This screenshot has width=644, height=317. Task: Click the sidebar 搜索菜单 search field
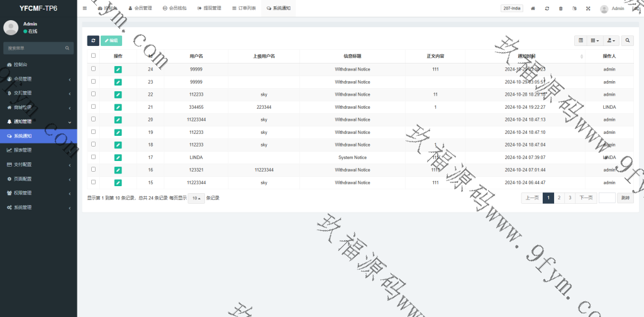click(35, 48)
